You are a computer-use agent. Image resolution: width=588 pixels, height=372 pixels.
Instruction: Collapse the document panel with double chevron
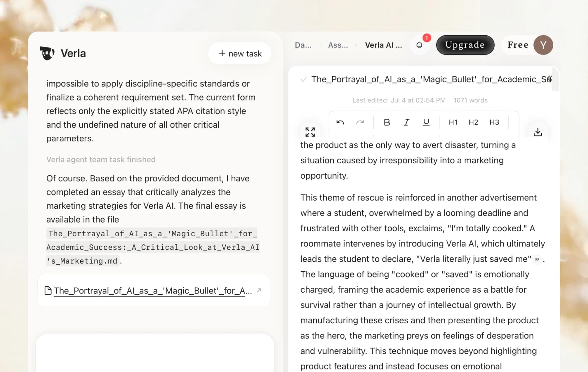(x=550, y=79)
